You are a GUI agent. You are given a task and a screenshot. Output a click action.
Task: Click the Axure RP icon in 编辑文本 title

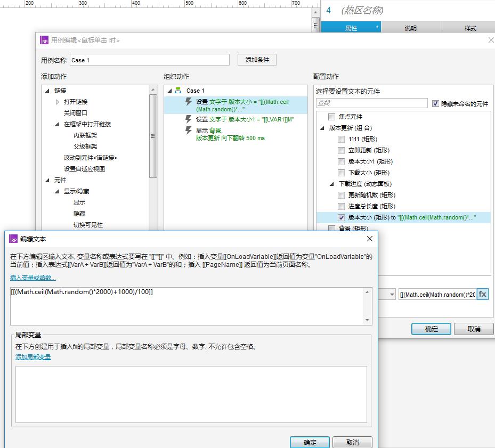[x=13, y=239]
